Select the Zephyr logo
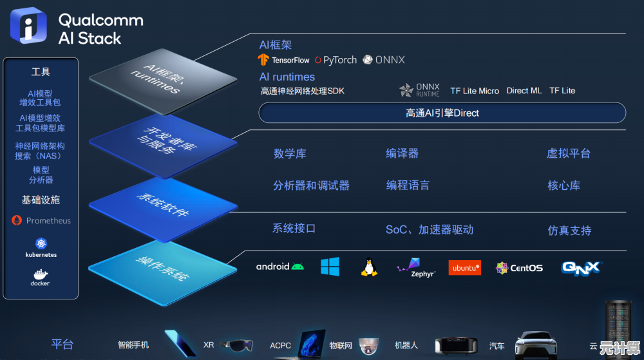The image size is (644, 360). 416,267
